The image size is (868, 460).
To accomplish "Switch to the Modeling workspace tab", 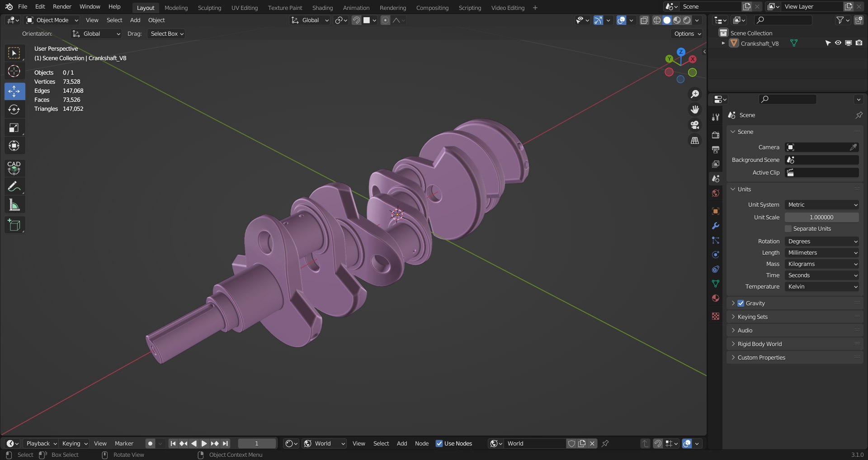I will (176, 8).
